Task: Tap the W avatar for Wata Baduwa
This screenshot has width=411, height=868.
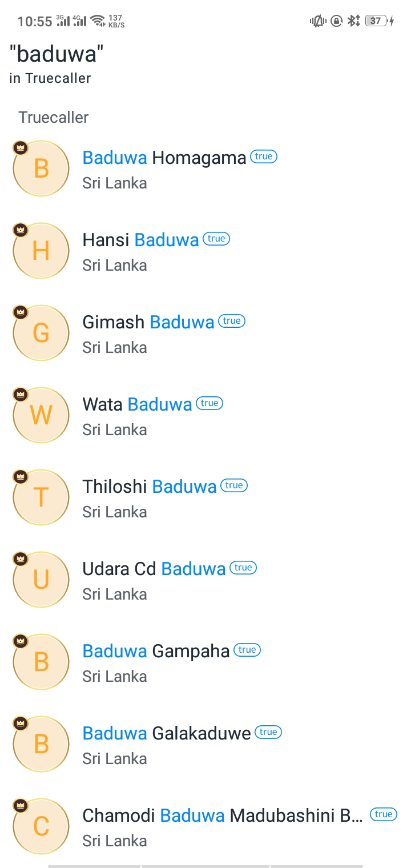Action: point(41,415)
